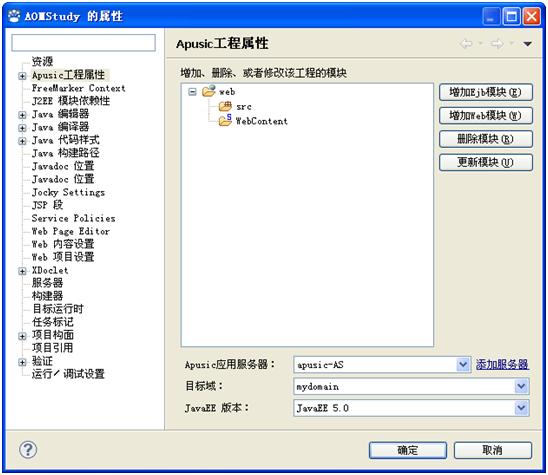The width and height of the screenshot is (548, 475).
Task: Open the 目标域 mydomain dropdown
Action: 521,386
